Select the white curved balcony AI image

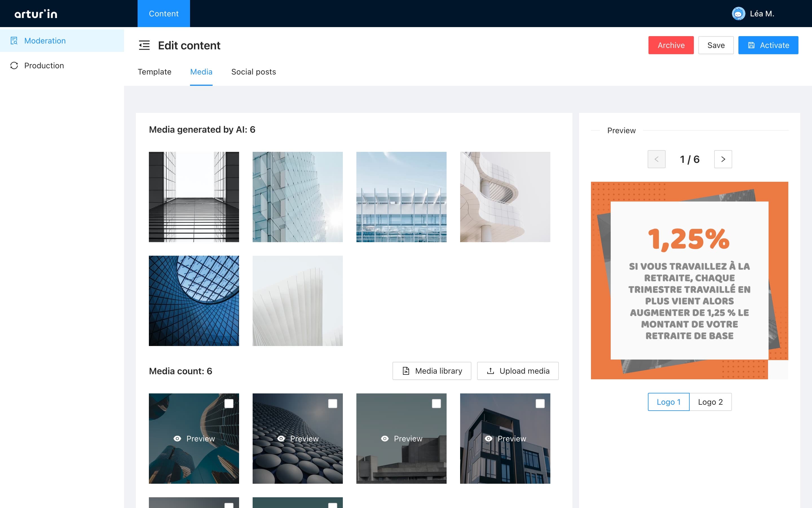(505, 197)
